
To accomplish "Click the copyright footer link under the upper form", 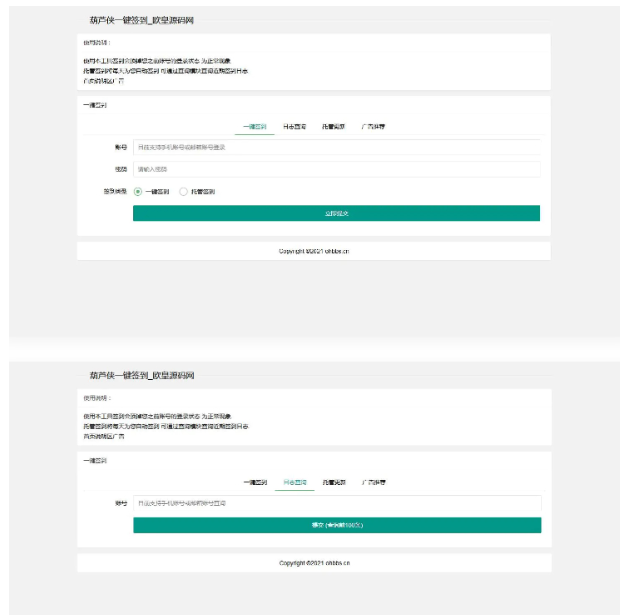I will tap(314, 252).
